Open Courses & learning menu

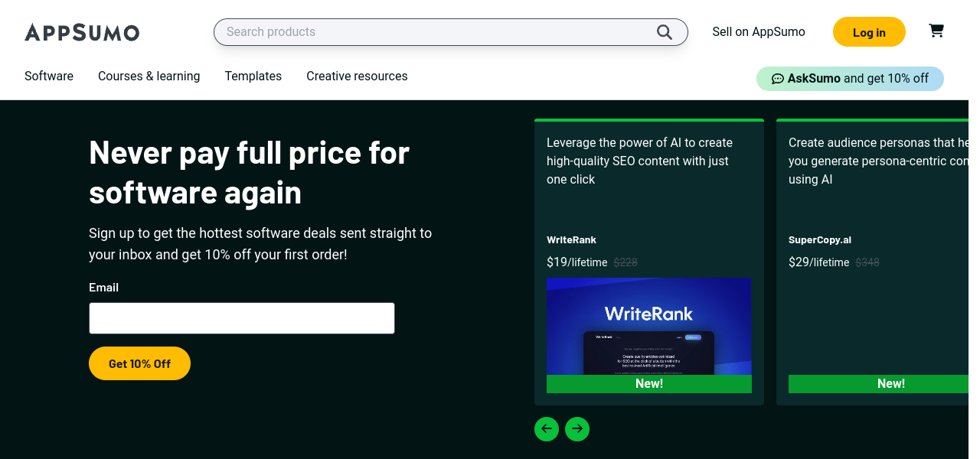[149, 76]
